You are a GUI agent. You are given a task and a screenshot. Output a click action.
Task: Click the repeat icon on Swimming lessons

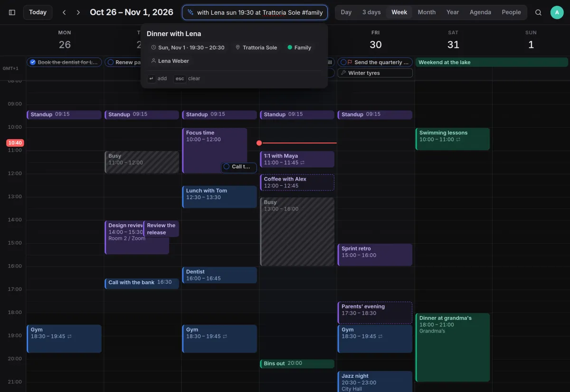[458, 140]
